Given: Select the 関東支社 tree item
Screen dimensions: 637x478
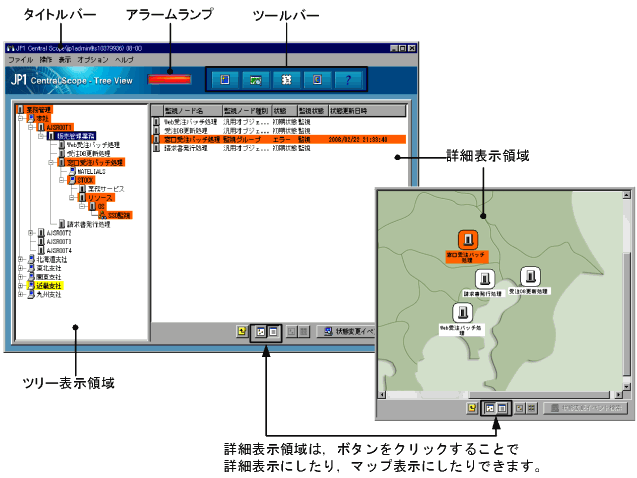Looking at the screenshot, I should pyautogui.click(x=49, y=277).
